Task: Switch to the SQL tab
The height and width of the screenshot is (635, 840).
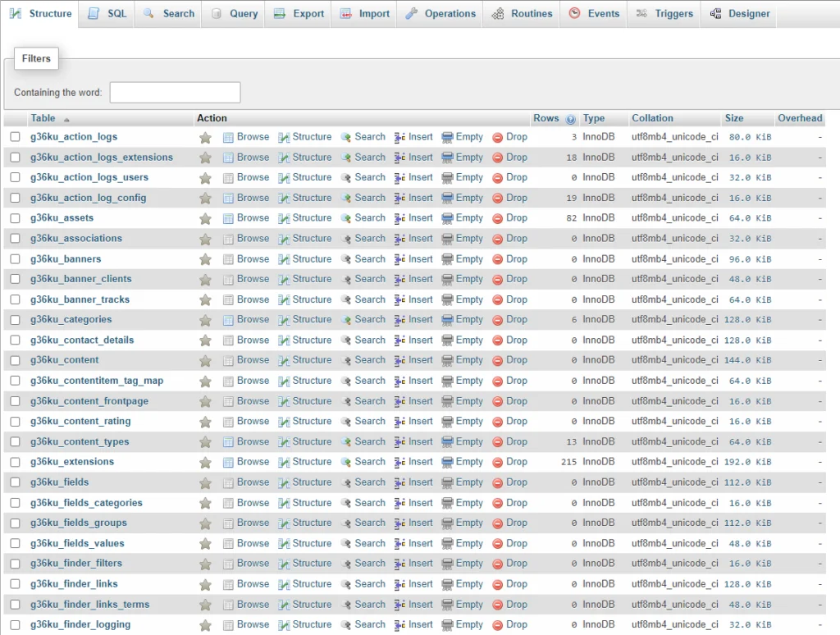Action: pos(107,13)
